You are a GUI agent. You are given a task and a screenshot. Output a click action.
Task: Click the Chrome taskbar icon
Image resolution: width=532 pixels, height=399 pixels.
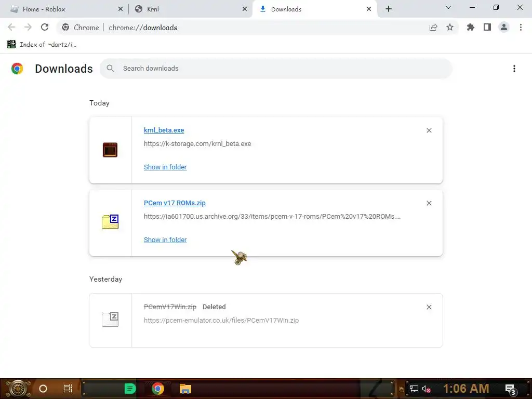click(158, 389)
